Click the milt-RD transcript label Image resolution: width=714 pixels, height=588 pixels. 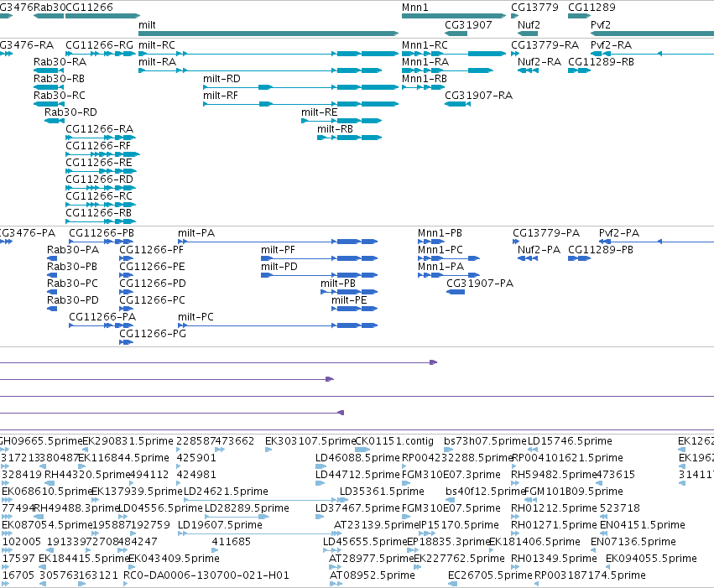221,79
